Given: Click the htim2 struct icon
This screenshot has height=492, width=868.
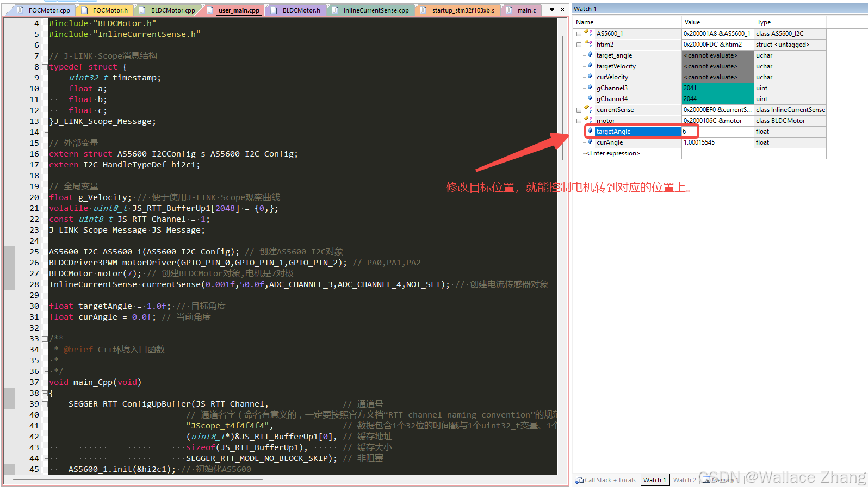Looking at the screenshot, I should 588,44.
